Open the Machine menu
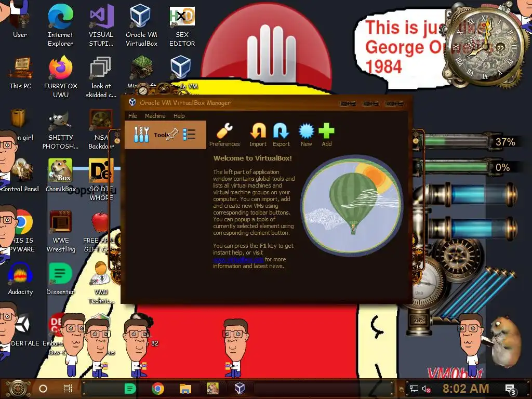The height and width of the screenshot is (399, 532). (155, 116)
